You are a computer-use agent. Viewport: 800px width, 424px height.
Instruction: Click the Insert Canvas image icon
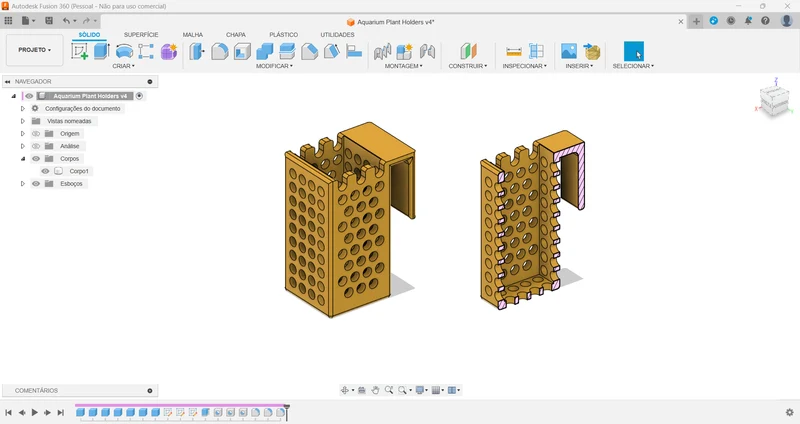tap(569, 51)
